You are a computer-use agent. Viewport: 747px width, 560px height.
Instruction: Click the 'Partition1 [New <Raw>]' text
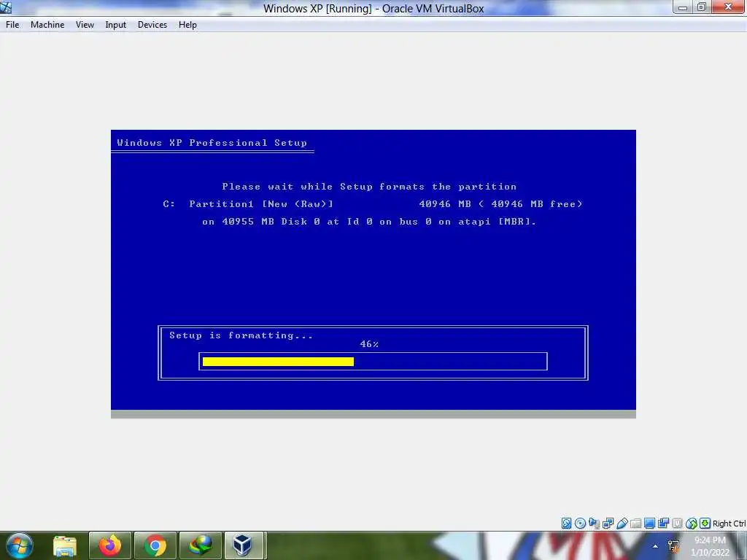pos(261,204)
